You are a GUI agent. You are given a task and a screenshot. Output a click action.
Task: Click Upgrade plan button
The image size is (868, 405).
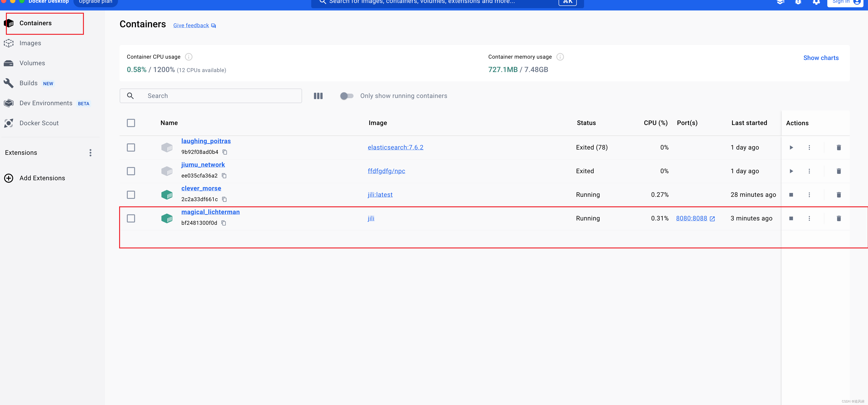tap(95, 2)
